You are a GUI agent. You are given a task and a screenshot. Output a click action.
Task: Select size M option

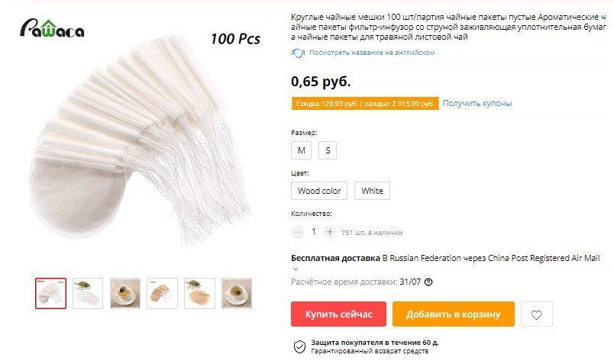301,150
